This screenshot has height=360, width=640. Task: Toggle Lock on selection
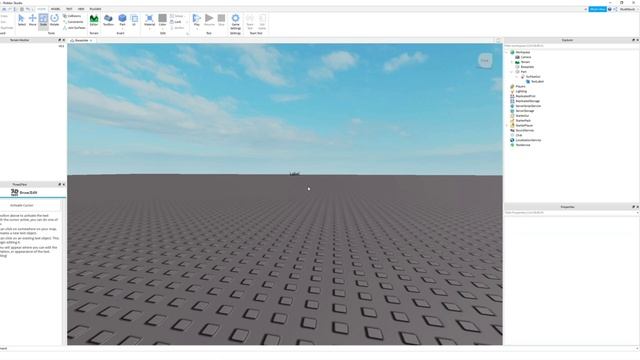coord(176,22)
